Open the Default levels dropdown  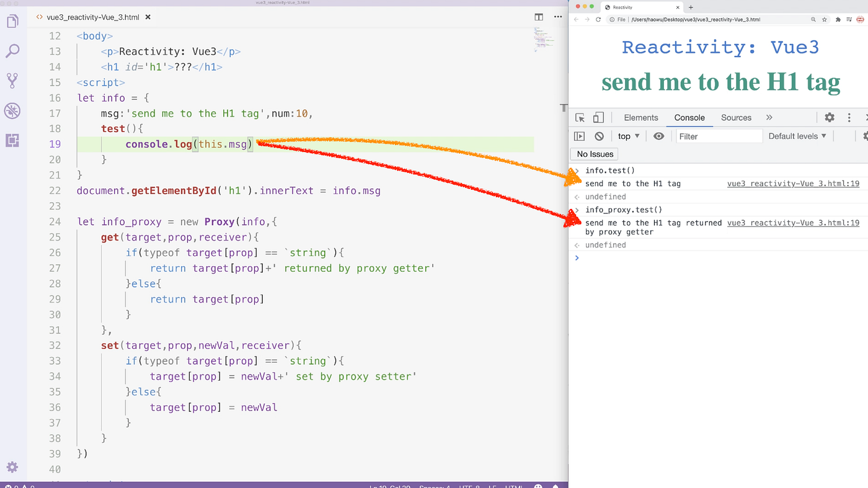click(797, 136)
